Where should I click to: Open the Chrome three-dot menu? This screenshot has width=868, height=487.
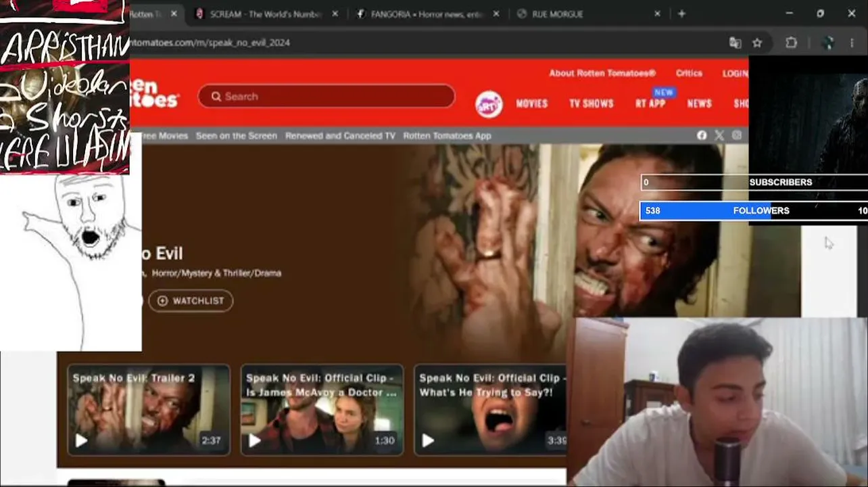(852, 43)
